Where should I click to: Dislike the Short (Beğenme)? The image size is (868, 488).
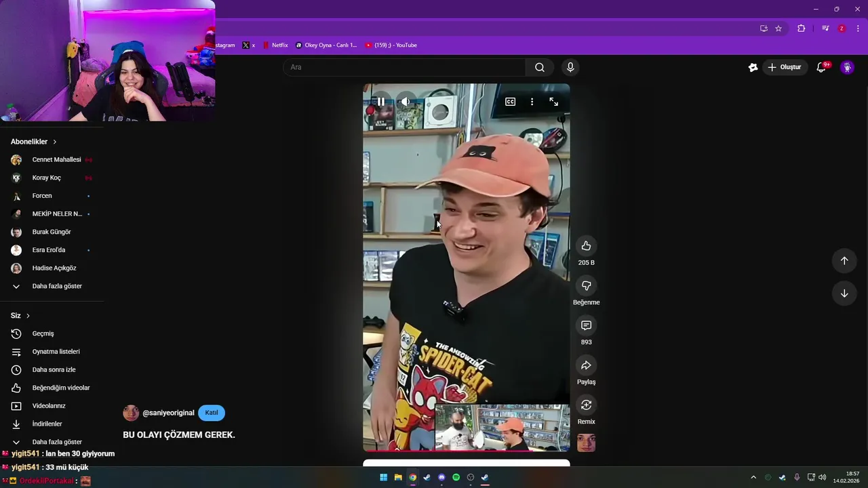pyautogui.click(x=586, y=285)
